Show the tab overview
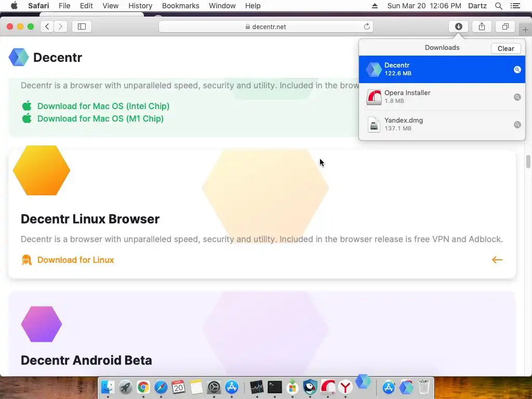Image resolution: width=532 pixels, height=399 pixels. click(505, 26)
